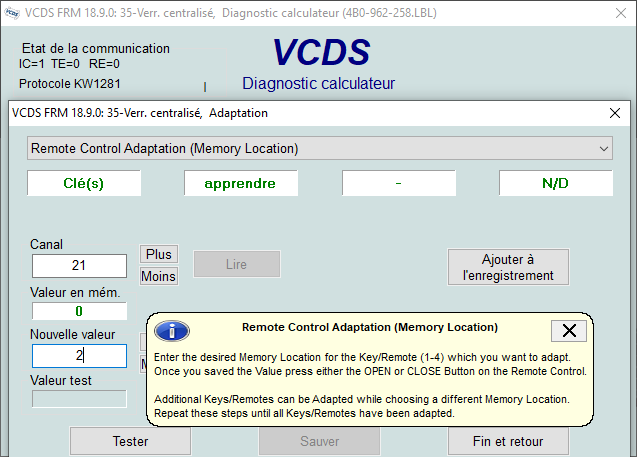Image resolution: width=637 pixels, height=457 pixels.
Task: Click the Valeur en mém. field showing 0
Action: pyautogui.click(x=79, y=311)
